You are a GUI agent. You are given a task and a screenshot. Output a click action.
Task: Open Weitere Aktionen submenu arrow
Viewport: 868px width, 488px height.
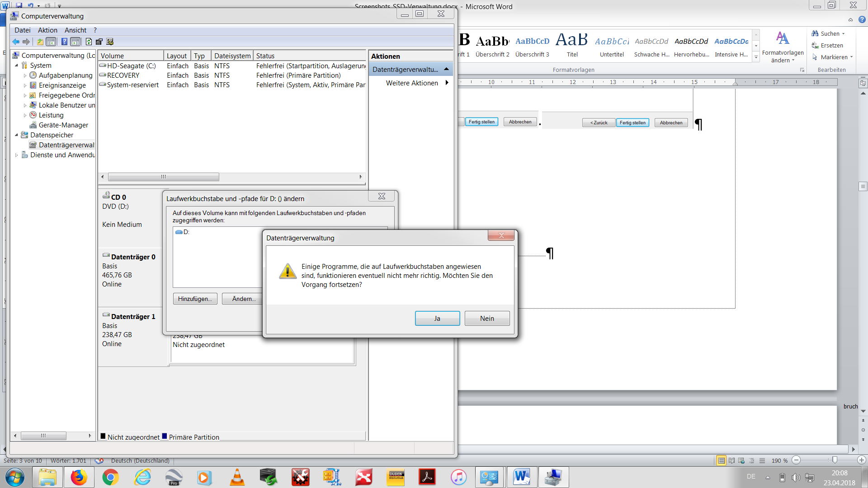coord(447,83)
